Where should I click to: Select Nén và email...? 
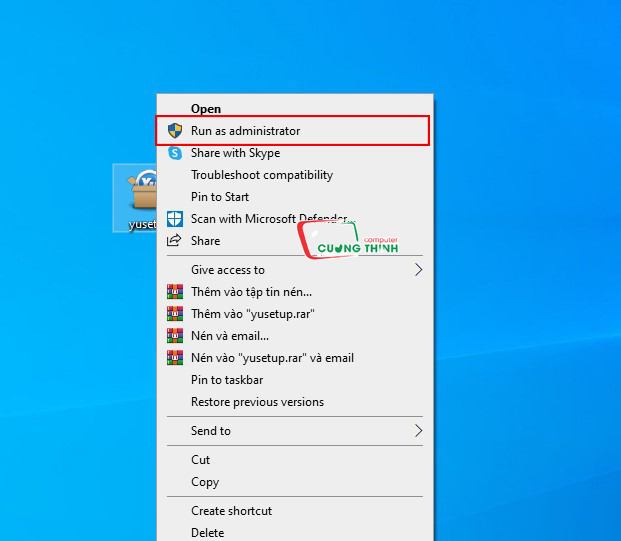[x=295, y=336]
